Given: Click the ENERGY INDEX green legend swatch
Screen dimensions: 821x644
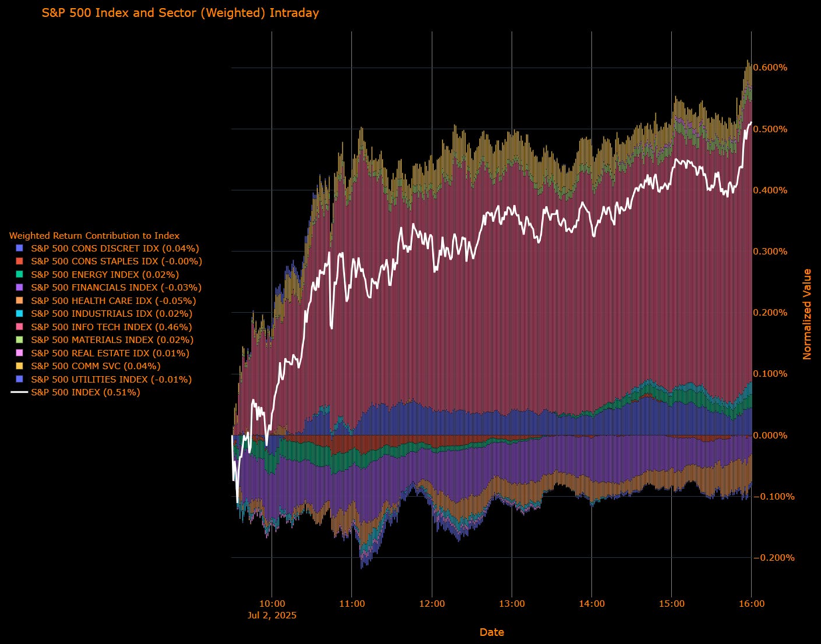Looking at the screenshot, I should click(19, 274).
